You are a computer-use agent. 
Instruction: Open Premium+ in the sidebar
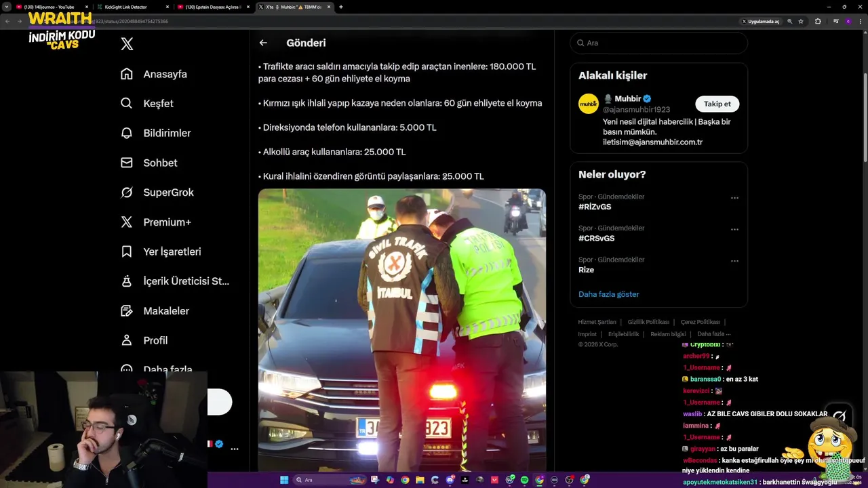point(155,222)
